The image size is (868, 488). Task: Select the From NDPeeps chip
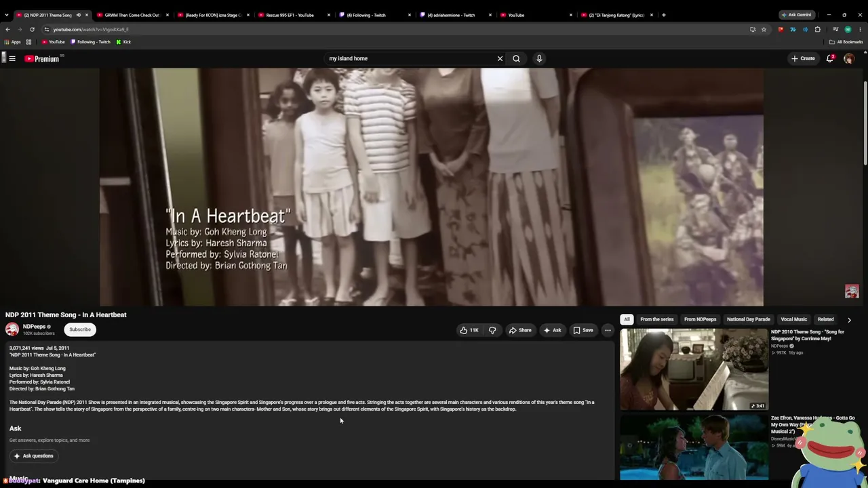(x=701, y=319)
